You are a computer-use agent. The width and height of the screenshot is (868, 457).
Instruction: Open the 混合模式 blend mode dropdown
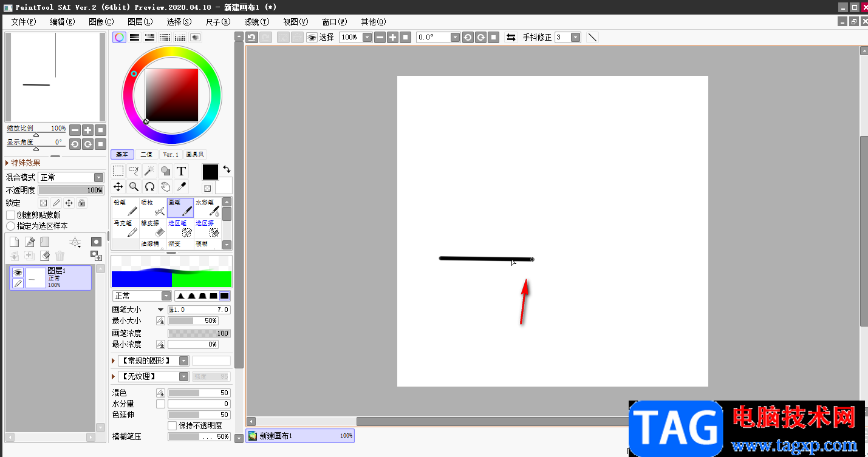pos(98,177)
